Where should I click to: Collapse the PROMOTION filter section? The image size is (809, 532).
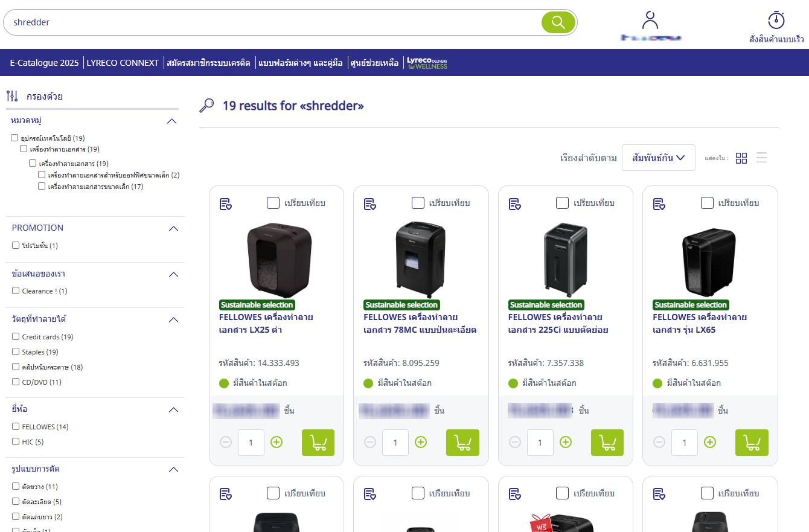click(173, 229)
